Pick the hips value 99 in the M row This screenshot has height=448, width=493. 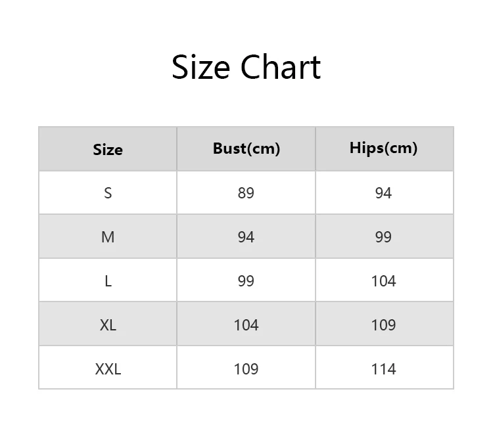(x=383, y=237)
